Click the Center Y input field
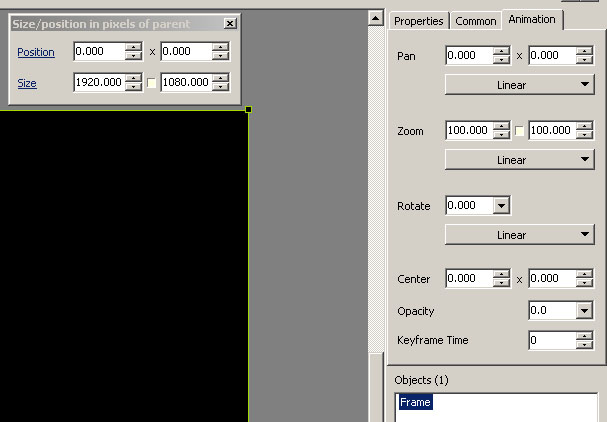Viewport: 607px width, 422px height. coord(553,279)
